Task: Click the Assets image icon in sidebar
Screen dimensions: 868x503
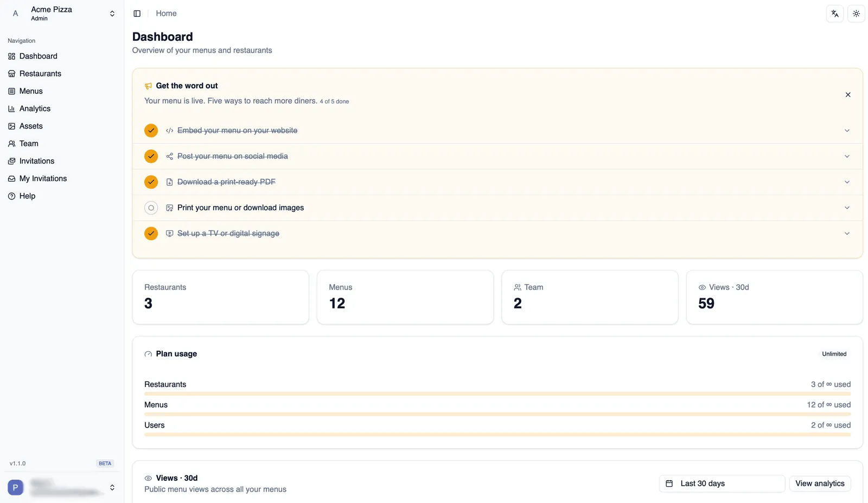Action: pyautogui.click(x=11, y=126)
